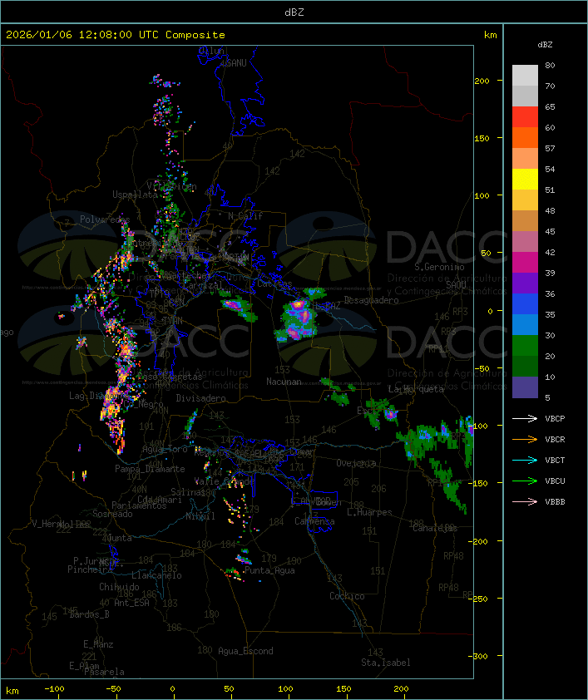The height and width of the screenshot is (700, 588).
Task: Click the storm cell near La Paz
Action: (x=296, y=319)
